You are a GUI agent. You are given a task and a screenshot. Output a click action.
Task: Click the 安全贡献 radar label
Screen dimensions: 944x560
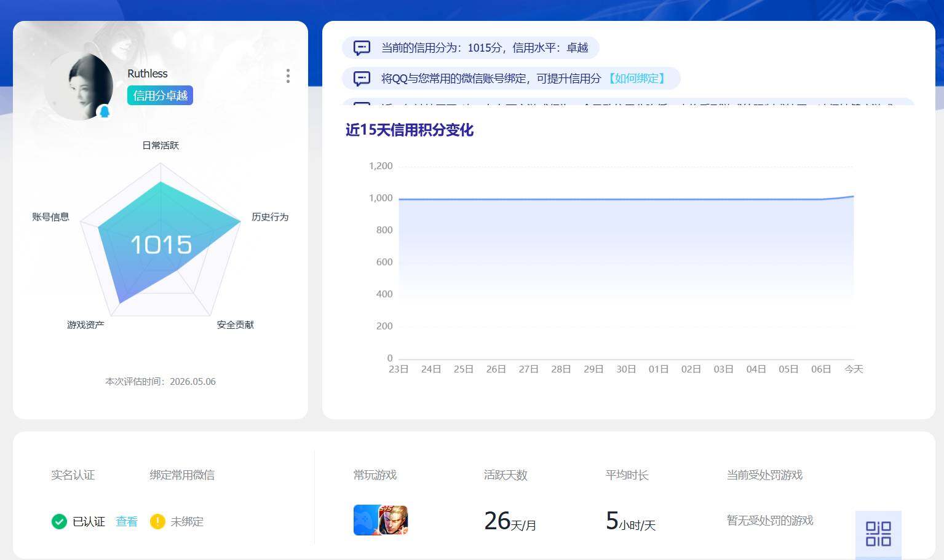tap(235, 325)
